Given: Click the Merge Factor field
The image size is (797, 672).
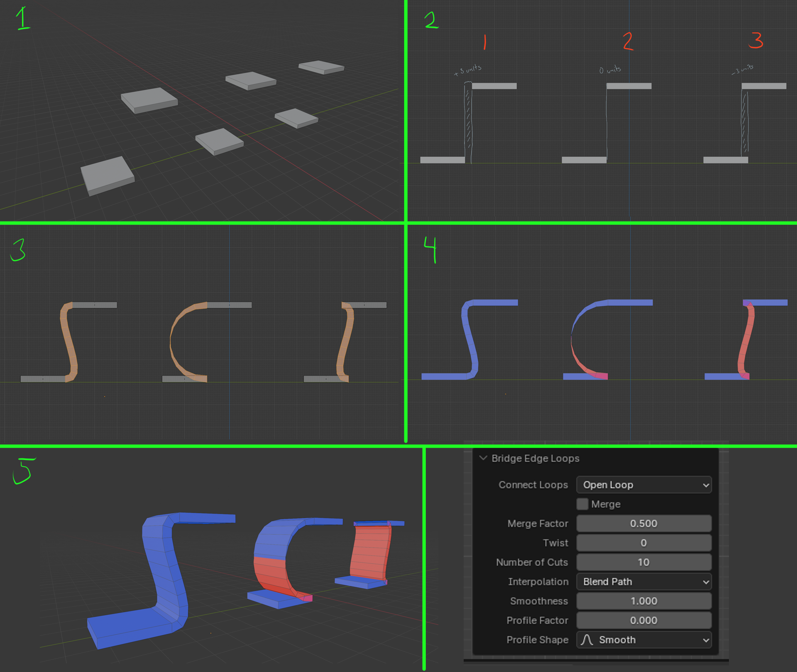Looking at the screenshot, I should (644, 523).
